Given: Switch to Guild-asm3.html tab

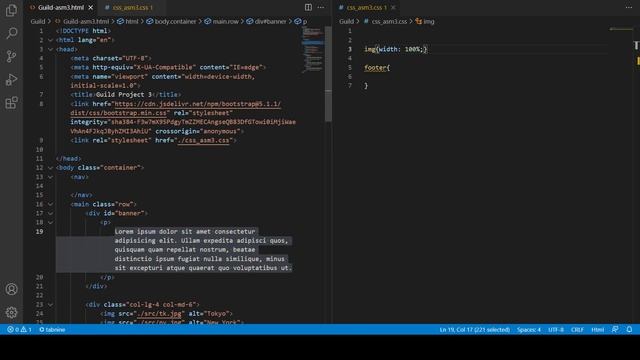Looking at the screenshot, I should click(x=61, y=7).
